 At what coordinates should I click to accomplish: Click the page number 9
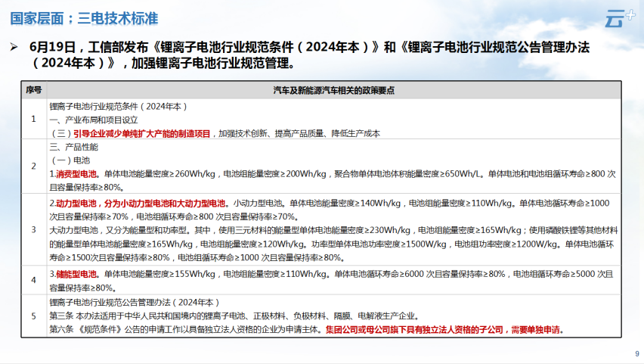point(637,353)
